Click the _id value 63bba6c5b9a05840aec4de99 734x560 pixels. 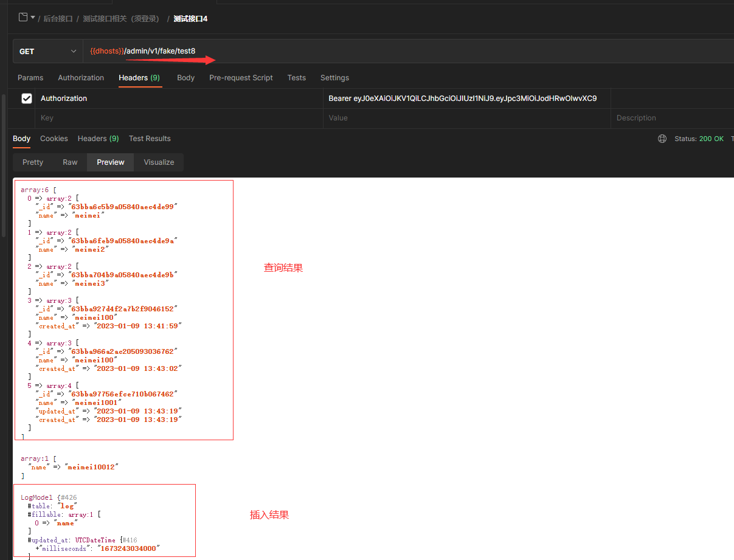click(x=123, y=207)
